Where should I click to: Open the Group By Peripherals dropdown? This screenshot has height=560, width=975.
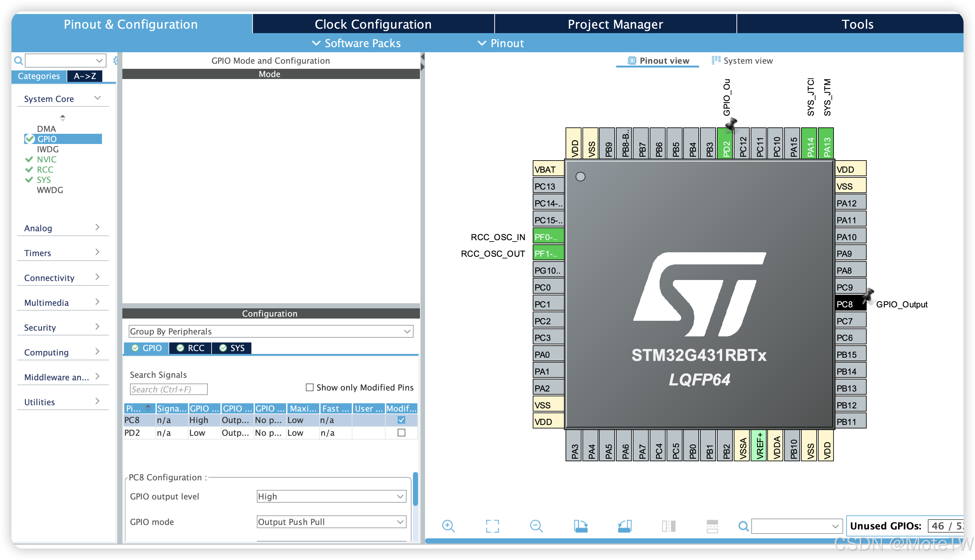click(271, 331)
